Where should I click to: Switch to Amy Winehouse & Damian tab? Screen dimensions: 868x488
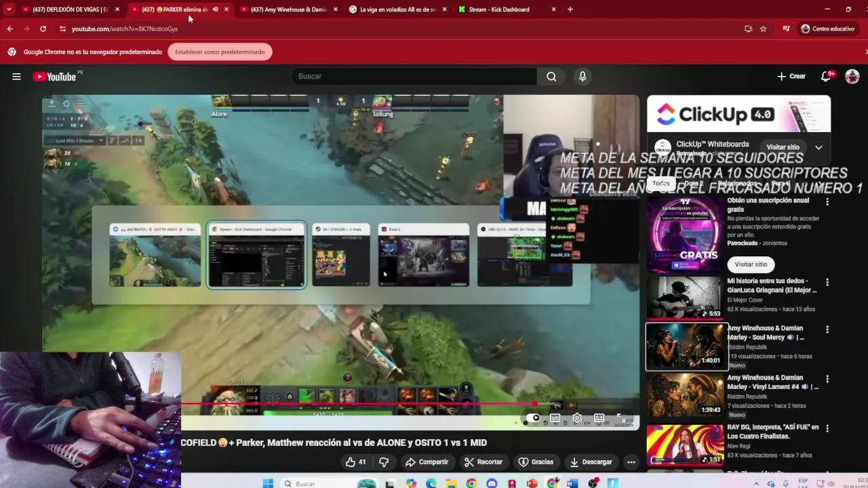289,9
